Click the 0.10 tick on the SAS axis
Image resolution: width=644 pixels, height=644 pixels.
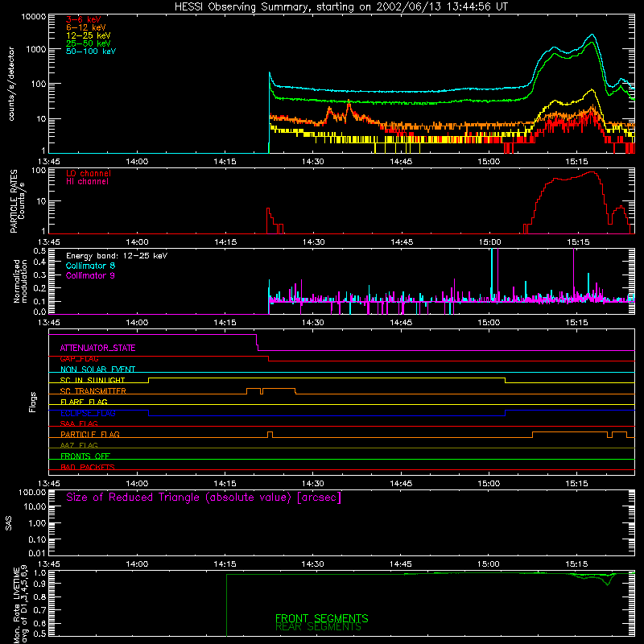pos(37,539)
